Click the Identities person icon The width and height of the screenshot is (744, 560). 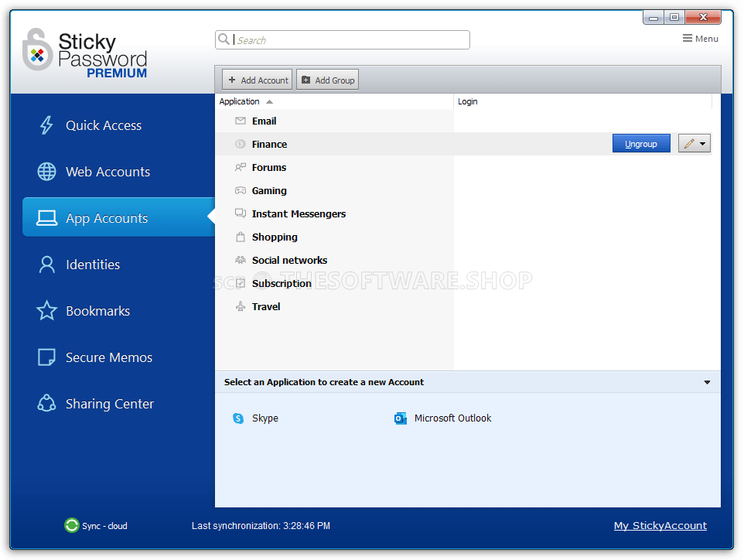[x=46, y=265]
